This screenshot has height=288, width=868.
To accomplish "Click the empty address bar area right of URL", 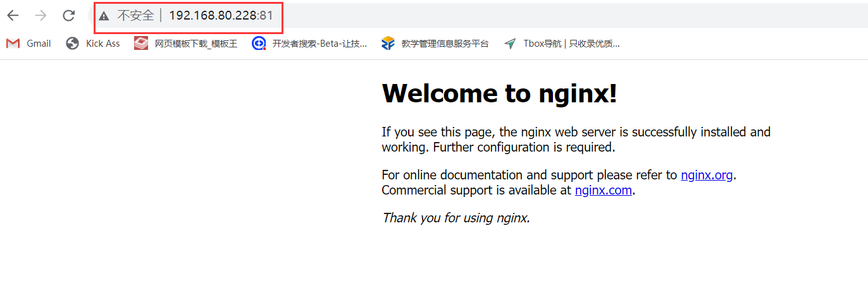I will coord(569,16).
